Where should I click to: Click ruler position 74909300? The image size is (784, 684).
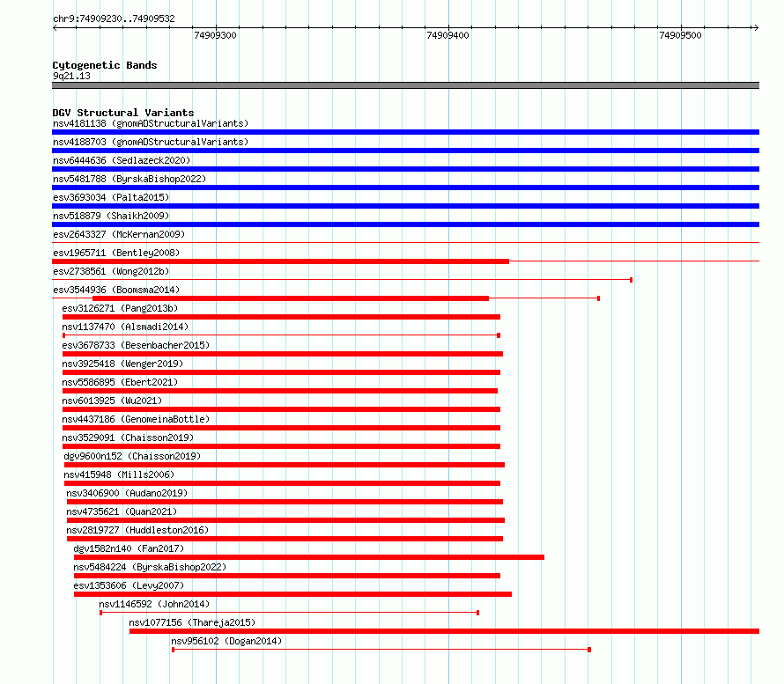click(x=216, y=35)
